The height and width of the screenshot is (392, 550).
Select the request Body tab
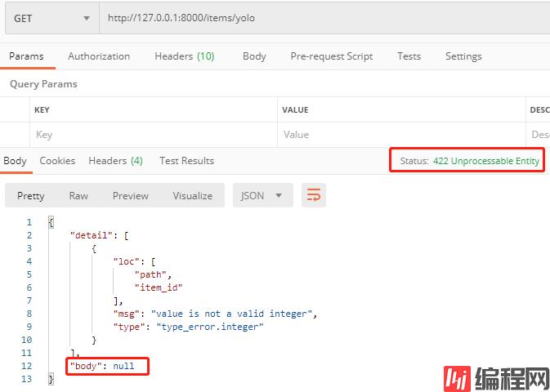(x=254, y=56)
